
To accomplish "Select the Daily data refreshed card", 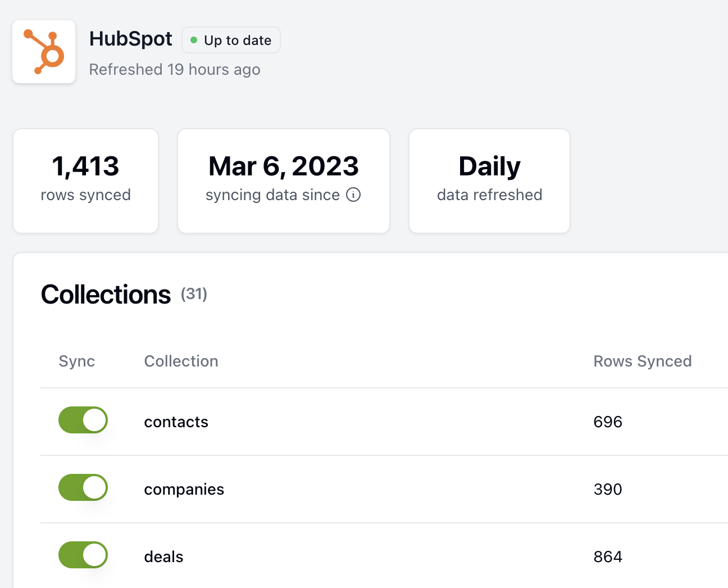I will 489,181.
